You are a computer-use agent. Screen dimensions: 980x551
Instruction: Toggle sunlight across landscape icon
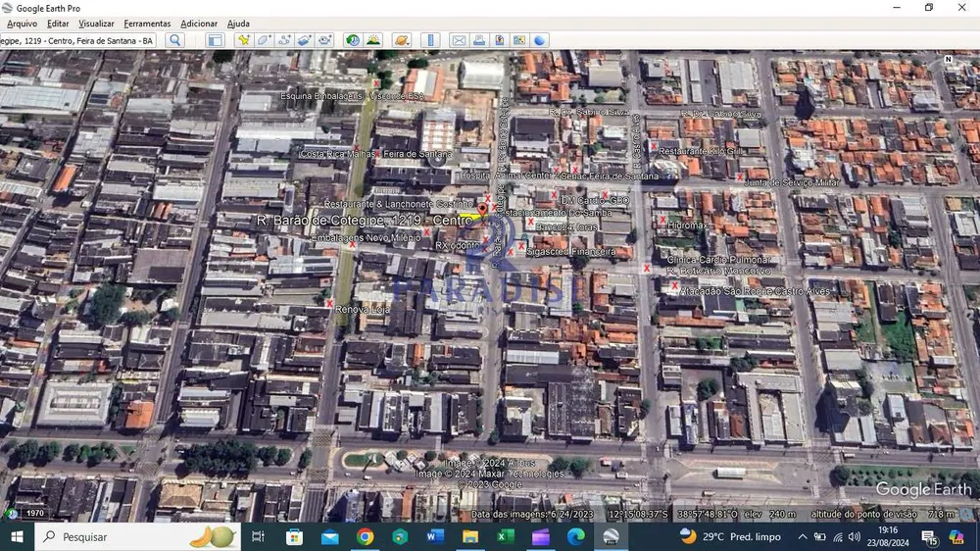tap(373, 40)
